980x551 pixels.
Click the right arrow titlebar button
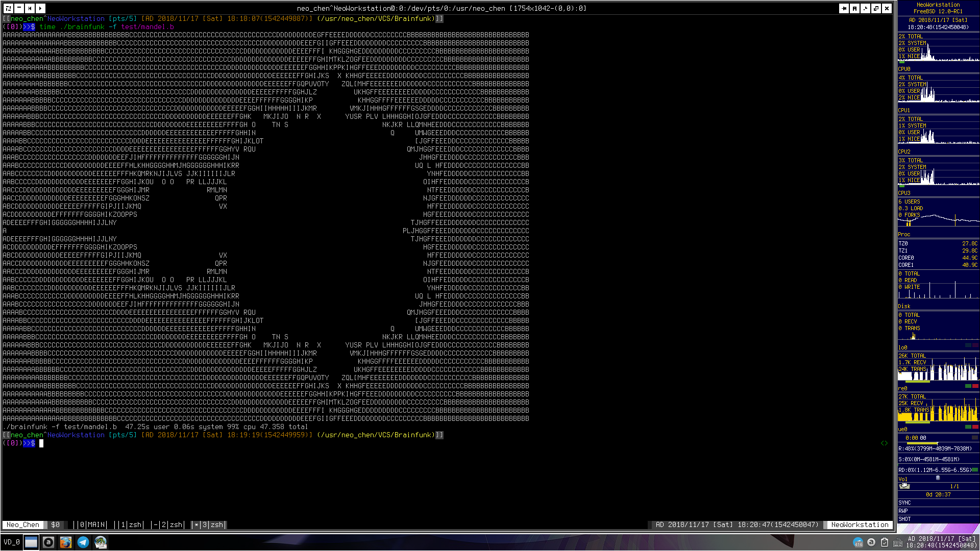(x=40, y=8)
